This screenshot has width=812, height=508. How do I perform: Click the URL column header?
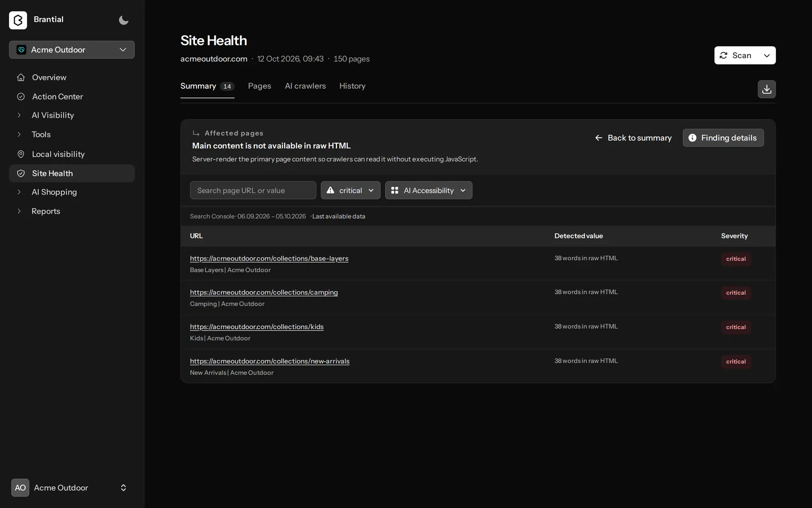click(x=196, y=236)
